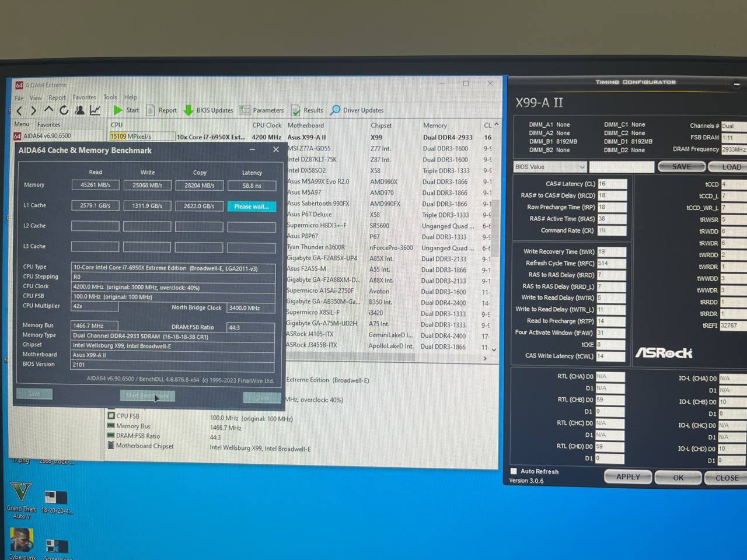Viewport: 747px width, 560px height.
Task: Open the 18-20-20-4... desktop file
Action: (x=57, y=502)
